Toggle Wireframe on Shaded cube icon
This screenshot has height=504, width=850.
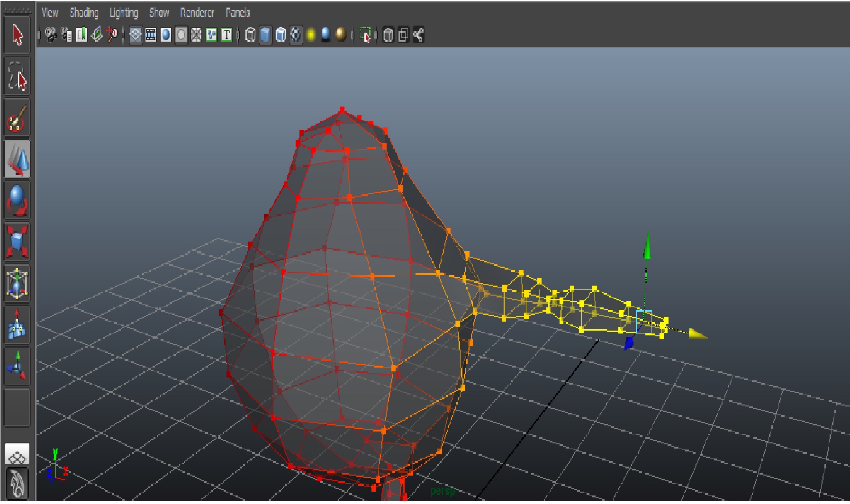[281, 35]
